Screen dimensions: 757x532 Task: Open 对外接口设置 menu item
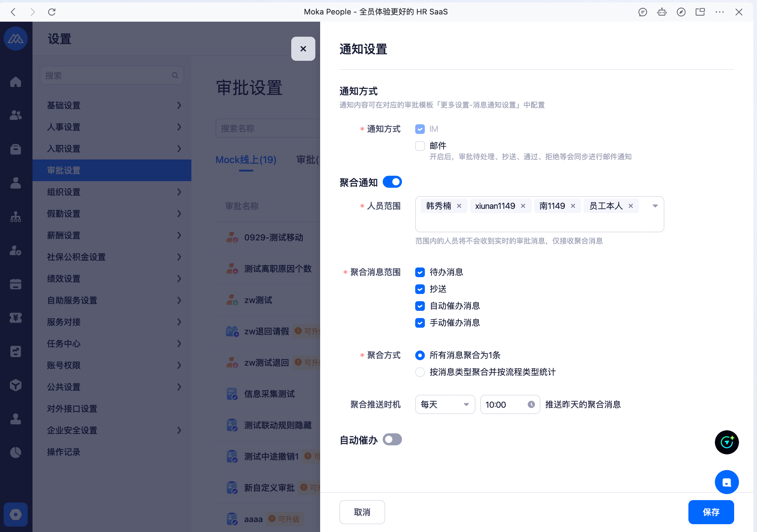click(112, 409)
